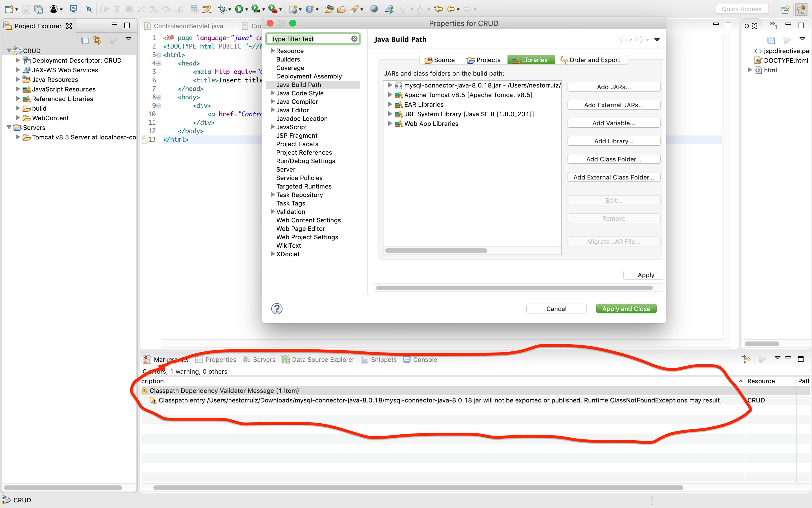Click the Markers view horizontal scrollbar
Screen dimensions: 812x508
pos(418,487)
